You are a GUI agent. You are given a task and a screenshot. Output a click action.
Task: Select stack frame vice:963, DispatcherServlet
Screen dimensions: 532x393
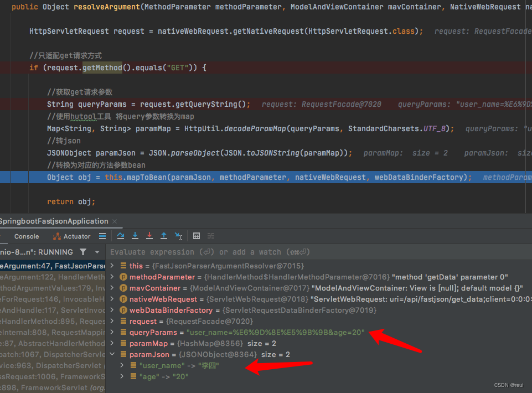pos(53,365)
